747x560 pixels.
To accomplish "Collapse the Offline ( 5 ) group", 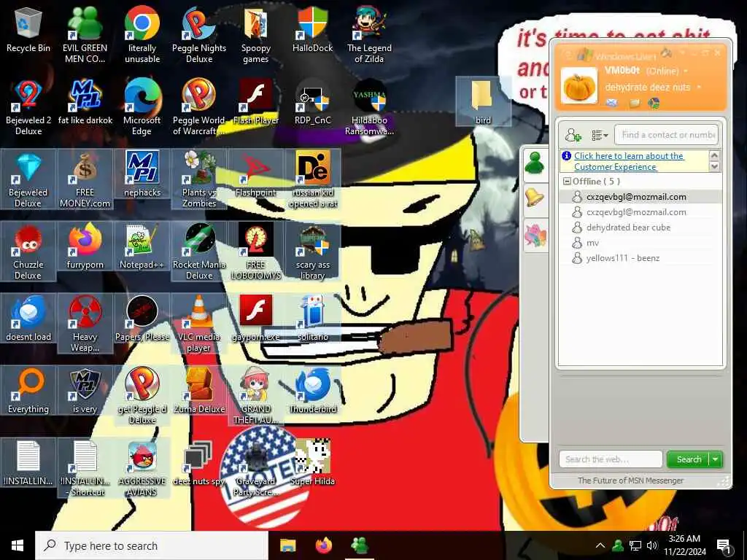I will pyautogui.click(x=567, y=182).
